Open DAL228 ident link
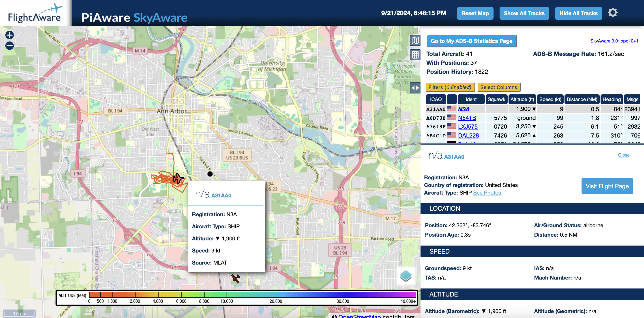Screen dimensions: 644x318 468,136
